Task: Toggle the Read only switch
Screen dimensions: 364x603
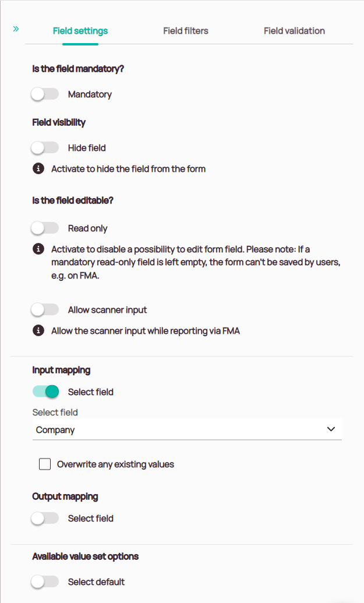Action: (45, 228)
